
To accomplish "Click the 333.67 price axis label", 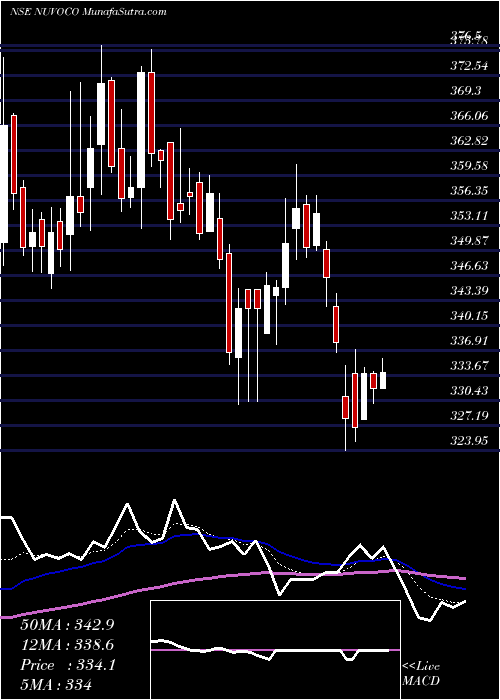I will [468, 366].
